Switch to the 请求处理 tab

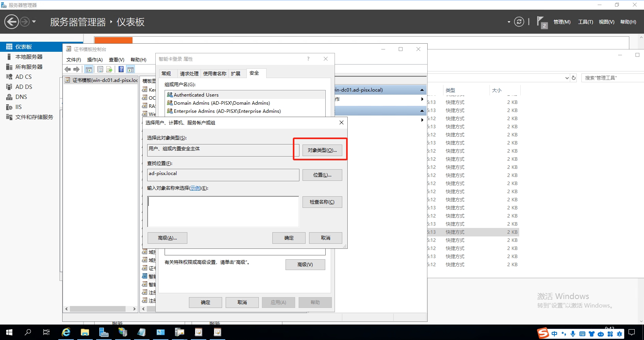click(189, 73)
